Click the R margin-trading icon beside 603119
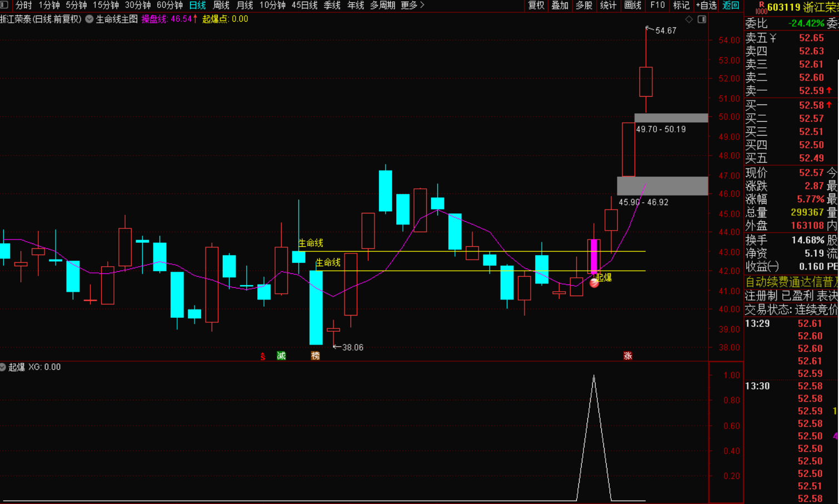Image resolution: width=839 pixels, height=504 pixels. (761, 7)
